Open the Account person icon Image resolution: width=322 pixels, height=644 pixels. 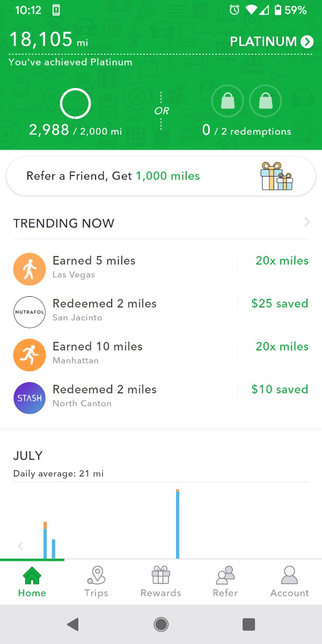[289, 575]
